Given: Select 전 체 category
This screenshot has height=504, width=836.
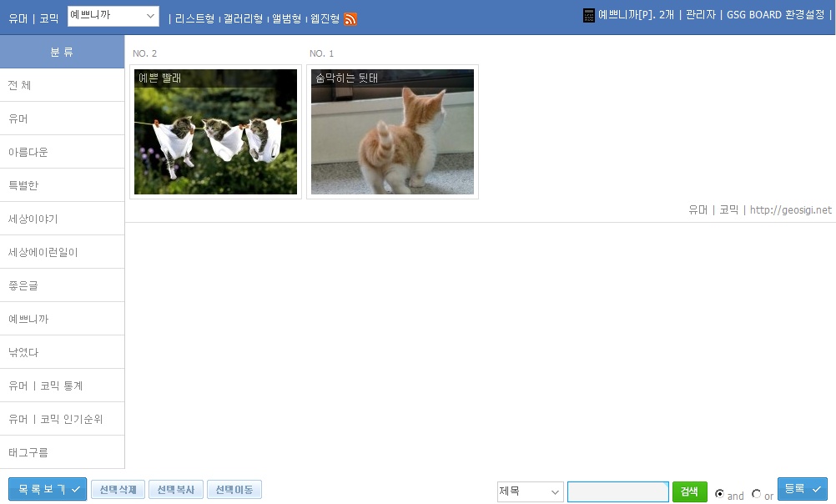Looking at the screenshot, I should coord(62,85).
